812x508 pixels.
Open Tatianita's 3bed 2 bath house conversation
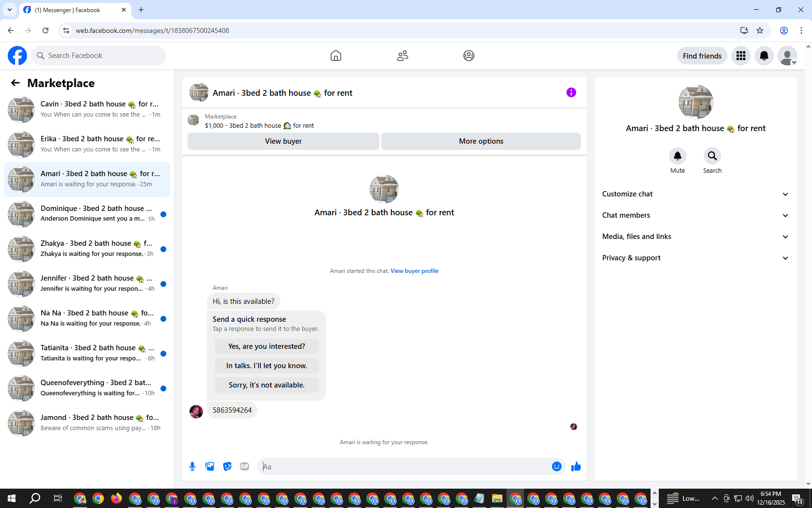pyautogui.click(x=87, y=354)
